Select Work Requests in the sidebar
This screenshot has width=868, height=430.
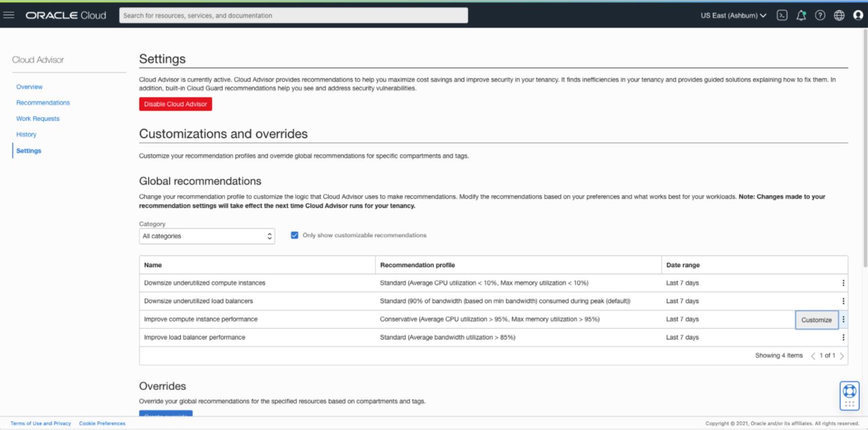tap(38, 118)
